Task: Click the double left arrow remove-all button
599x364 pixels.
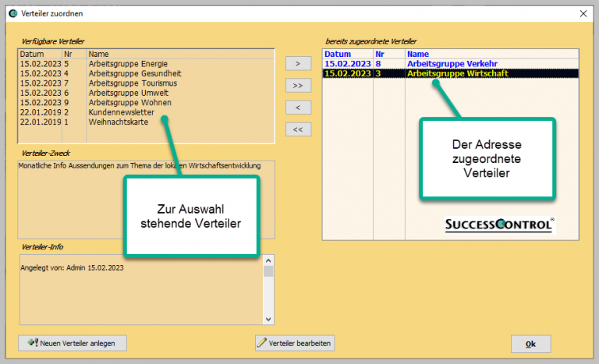Action: [297, 129]
